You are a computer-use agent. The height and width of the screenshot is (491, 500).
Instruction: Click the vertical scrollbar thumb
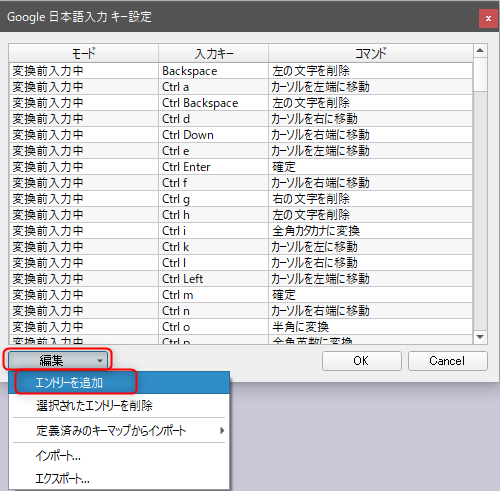click(x=480, y=74)
